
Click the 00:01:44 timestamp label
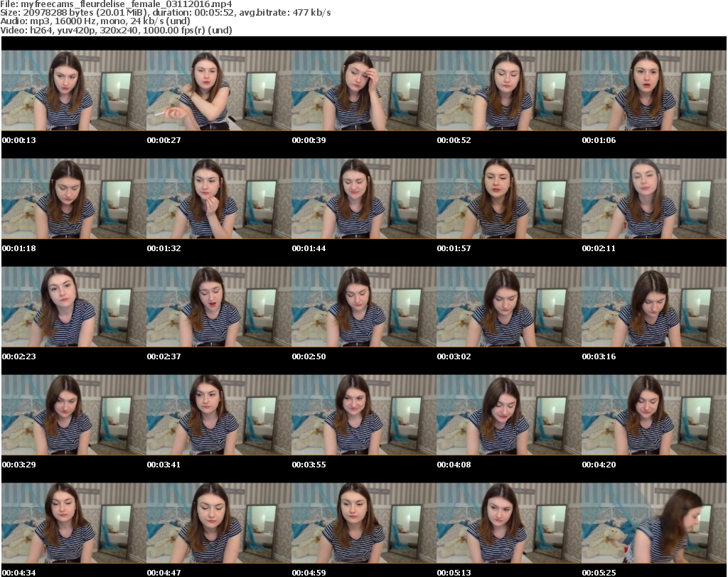click(x=309, y=248)
